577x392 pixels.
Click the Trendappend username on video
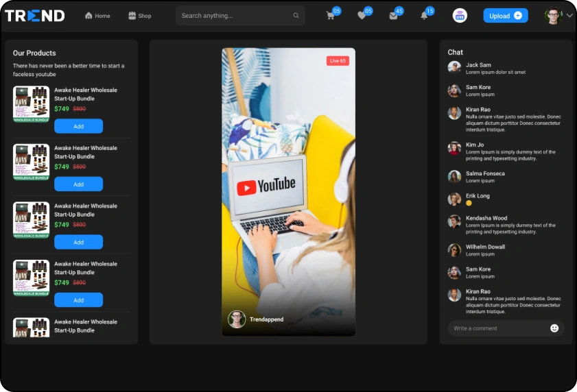pos(266,319)
